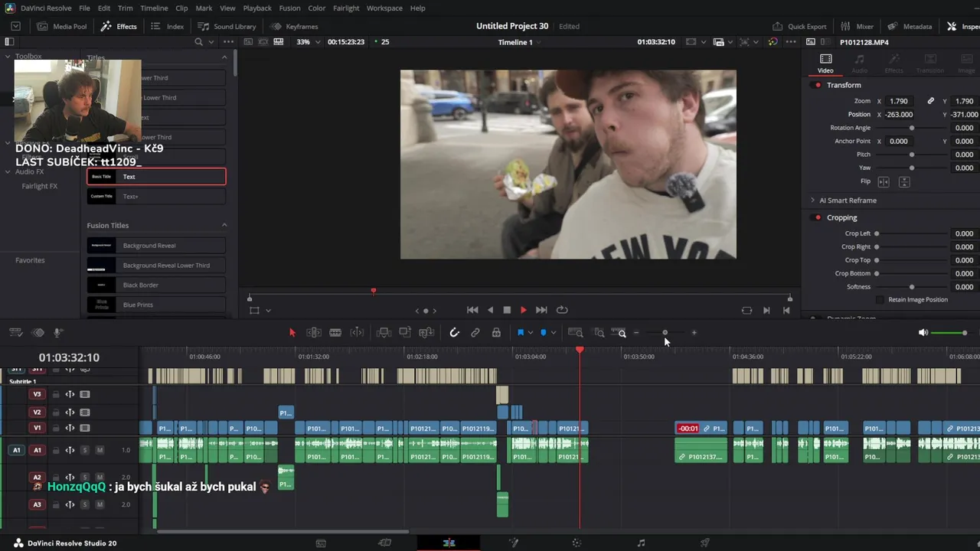Open the Sound Library panel

coord(227,26)
